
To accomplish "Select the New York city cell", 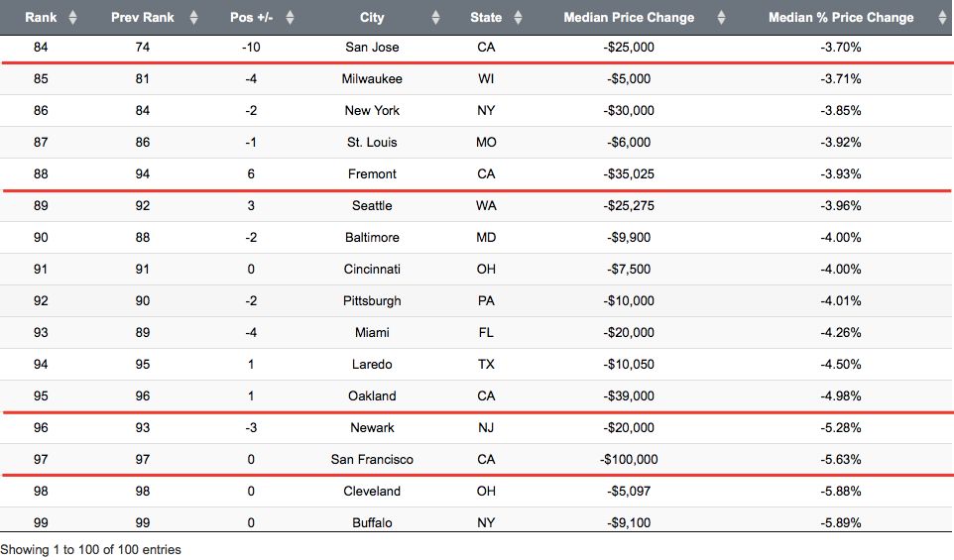I will click(x=372, y=111).
